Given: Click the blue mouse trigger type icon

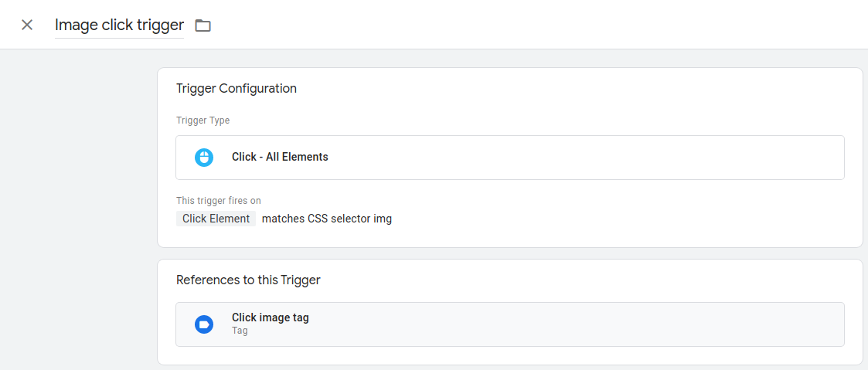Looking at the screenshot, I should pos(204,158).
